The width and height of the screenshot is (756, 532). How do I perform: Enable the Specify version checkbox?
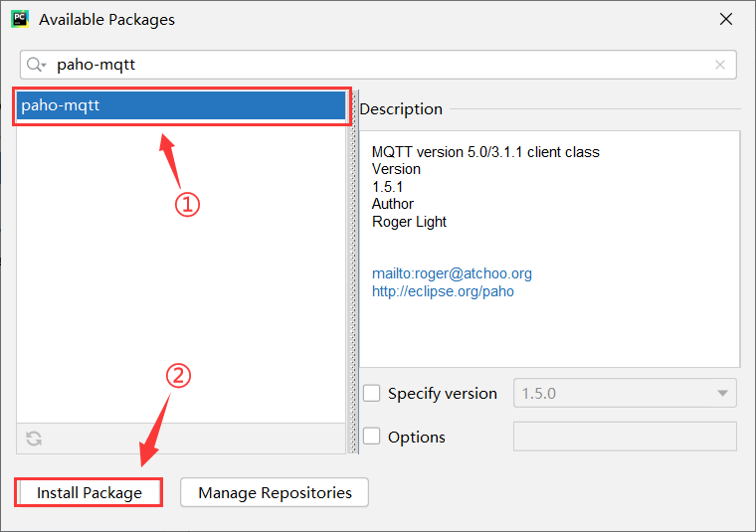pyautogui.click(x=372, y=393)
